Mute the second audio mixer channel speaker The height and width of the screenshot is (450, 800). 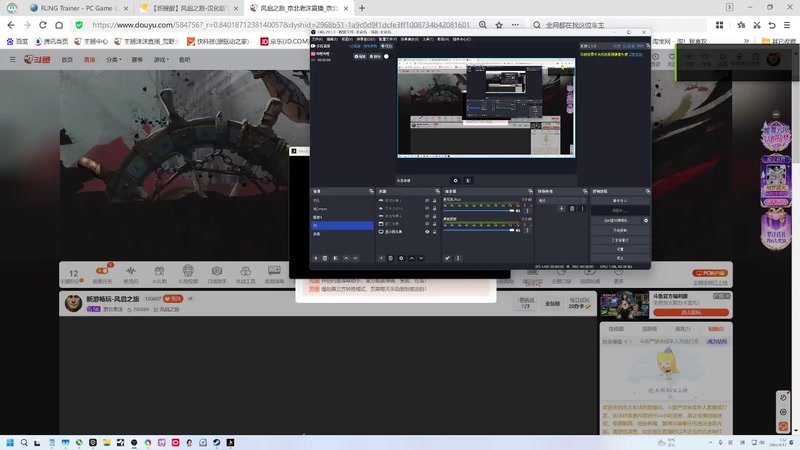[518, 230]
